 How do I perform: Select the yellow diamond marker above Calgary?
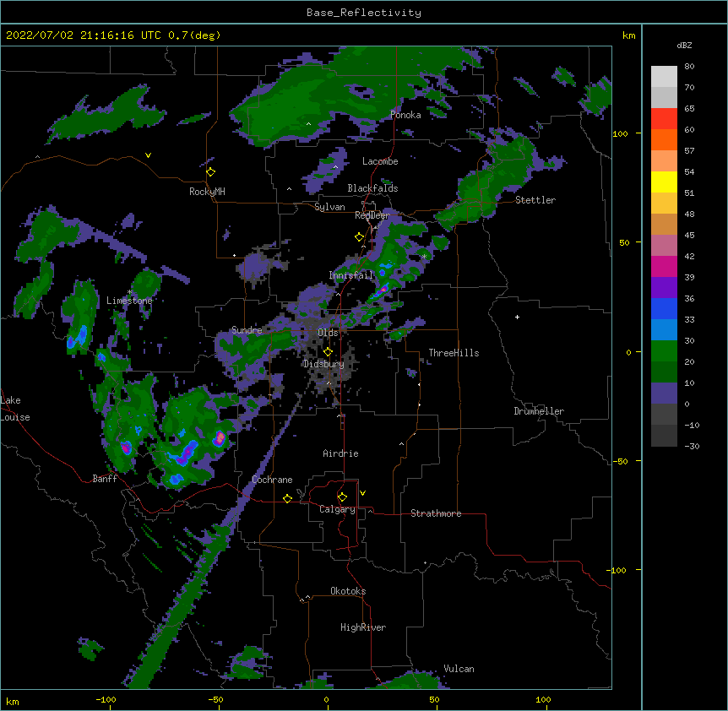pos(342,497)
